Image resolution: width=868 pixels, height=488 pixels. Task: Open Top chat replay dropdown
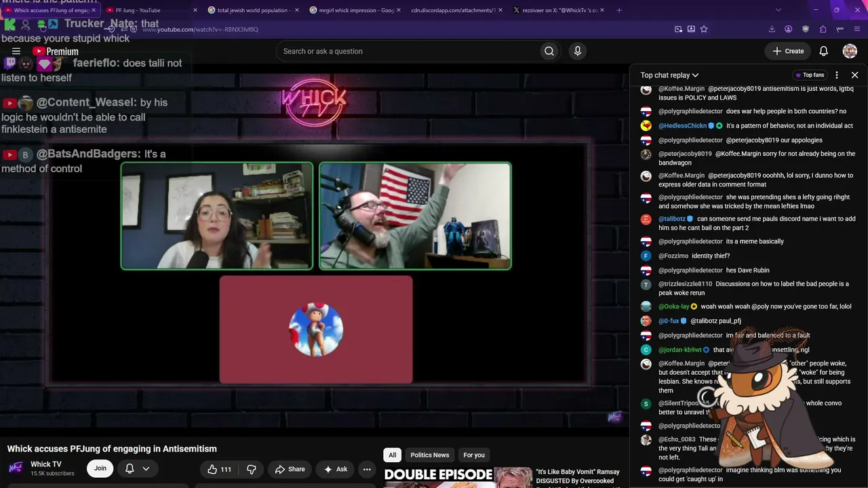coord(669,75)
